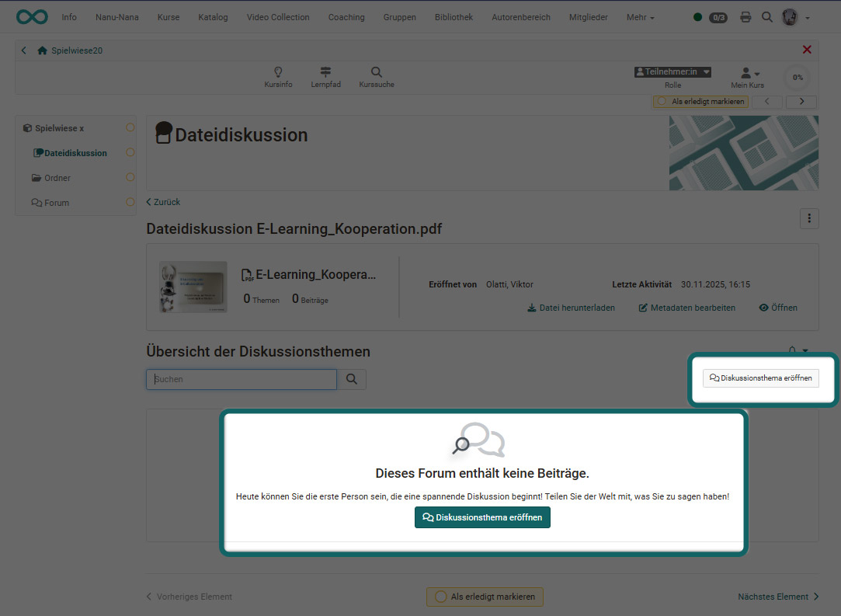Image resolution: width=841 pixels, height=616 pixels.
Task: Open Kurssuche magnifier icon
Action: [x=376, y=72]
